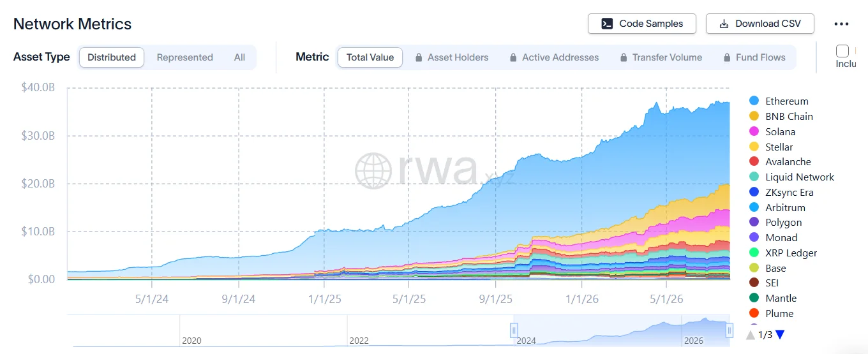Click the Monad legend label
This screenshot has width=868, height=354.
pos(782,237)
